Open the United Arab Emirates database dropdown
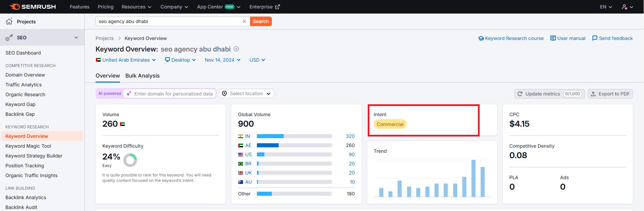Viewport: 644px width, 211px height. (126, 60)
